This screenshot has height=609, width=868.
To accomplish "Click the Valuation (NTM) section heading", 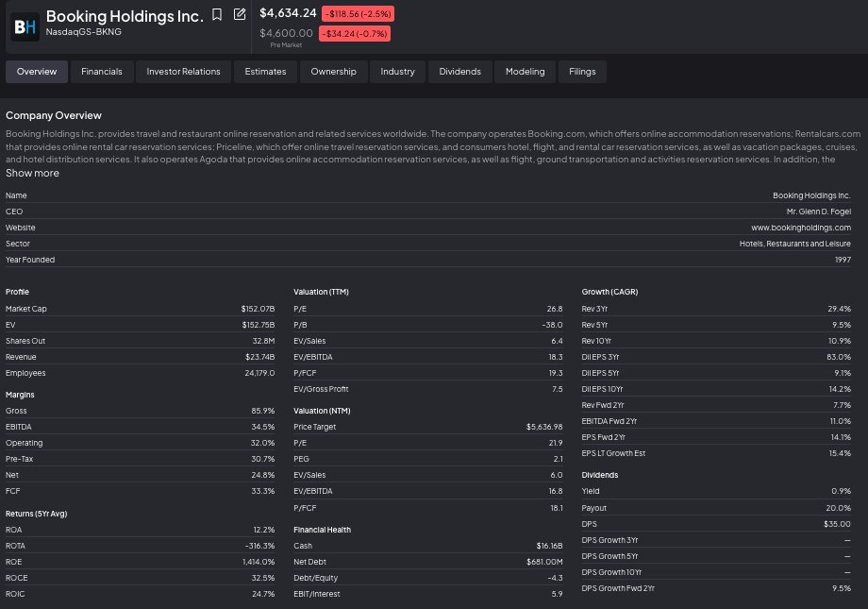I will click(x=322, y=411).
